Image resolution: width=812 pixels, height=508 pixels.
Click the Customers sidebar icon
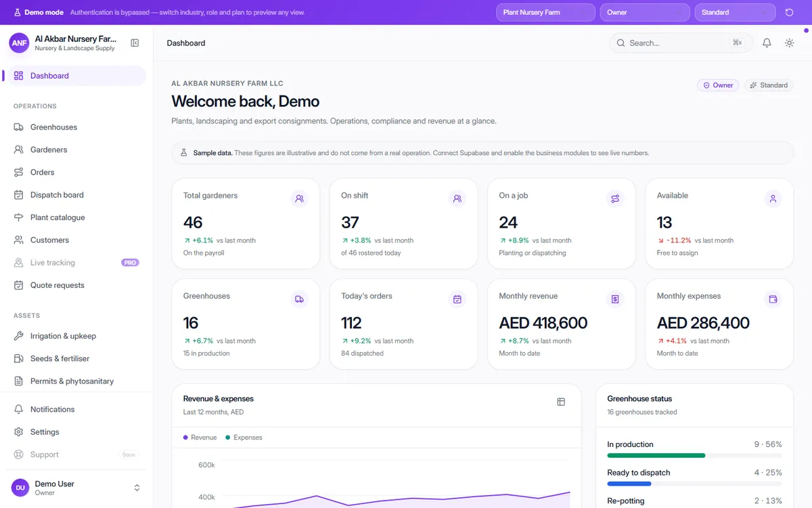pyautogui.click(x=18, y=240)
